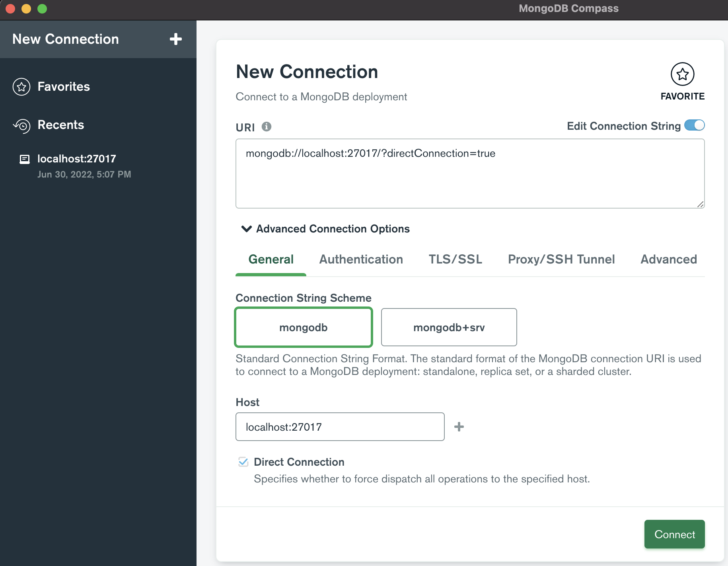Click the URI connection string text area

pos(470,174)
